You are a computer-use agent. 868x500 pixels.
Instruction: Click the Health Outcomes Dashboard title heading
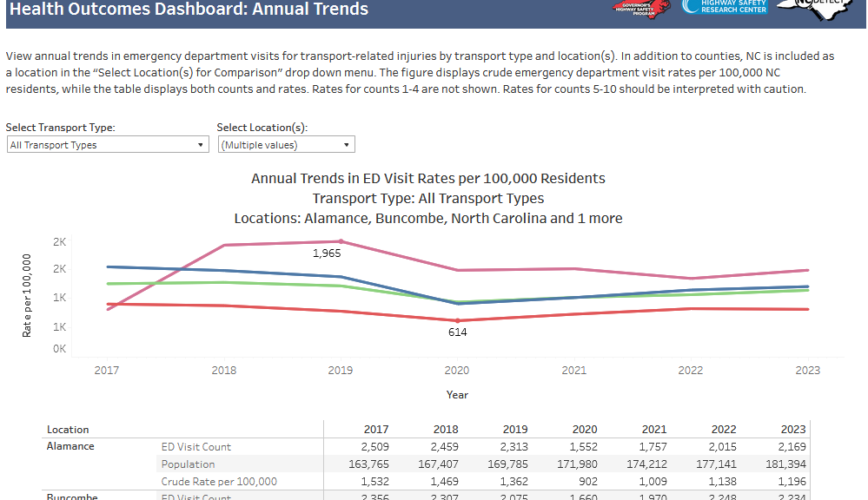189,10
